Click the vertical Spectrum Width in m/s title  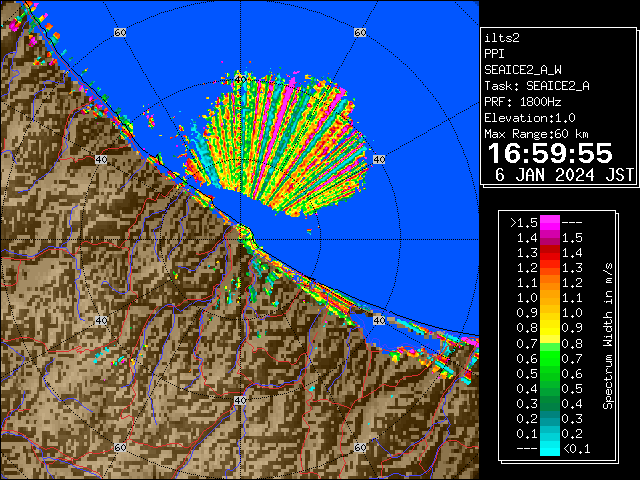(x=608, y=336)
